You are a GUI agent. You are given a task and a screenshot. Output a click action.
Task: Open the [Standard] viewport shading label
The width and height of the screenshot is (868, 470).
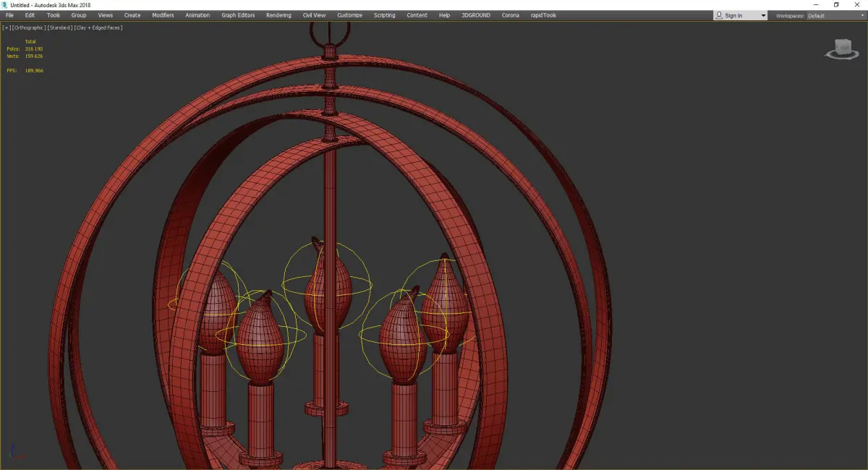pos(60,27)
